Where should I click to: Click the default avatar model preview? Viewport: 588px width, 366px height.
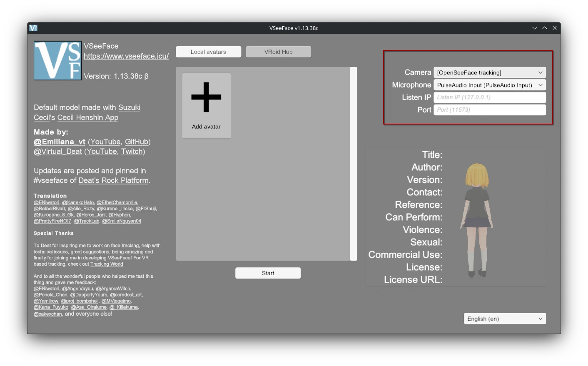[x=477, y=219]
